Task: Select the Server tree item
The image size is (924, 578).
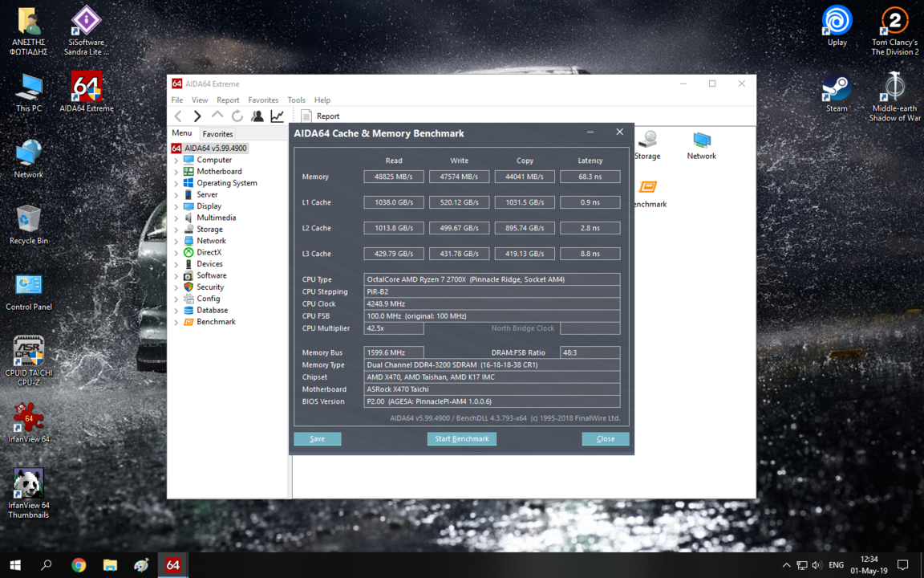Action: pyautogui.click(x=201, y=194)
